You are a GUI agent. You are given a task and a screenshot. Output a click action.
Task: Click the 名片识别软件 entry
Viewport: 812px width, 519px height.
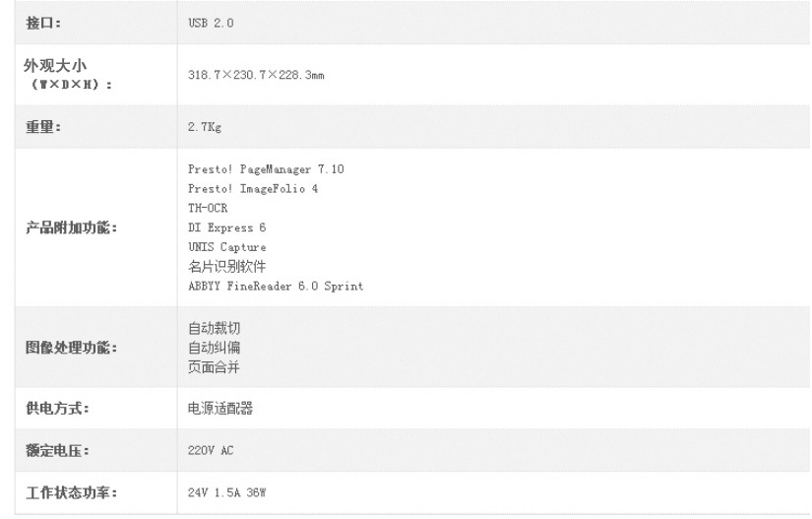[x=226, y=267]
